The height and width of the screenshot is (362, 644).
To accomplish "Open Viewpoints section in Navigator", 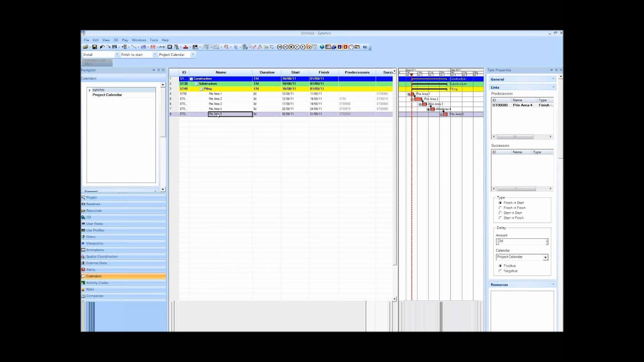I will click(x=123, y=243).
